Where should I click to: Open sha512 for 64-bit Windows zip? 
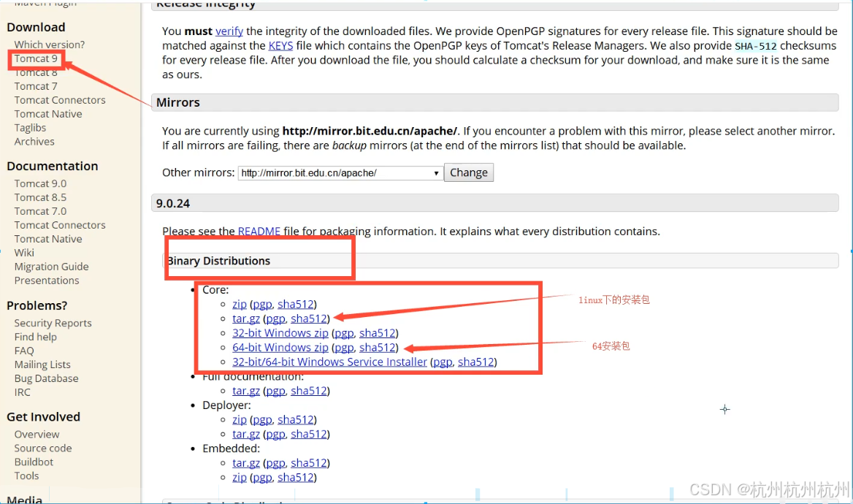click(378, 347)
